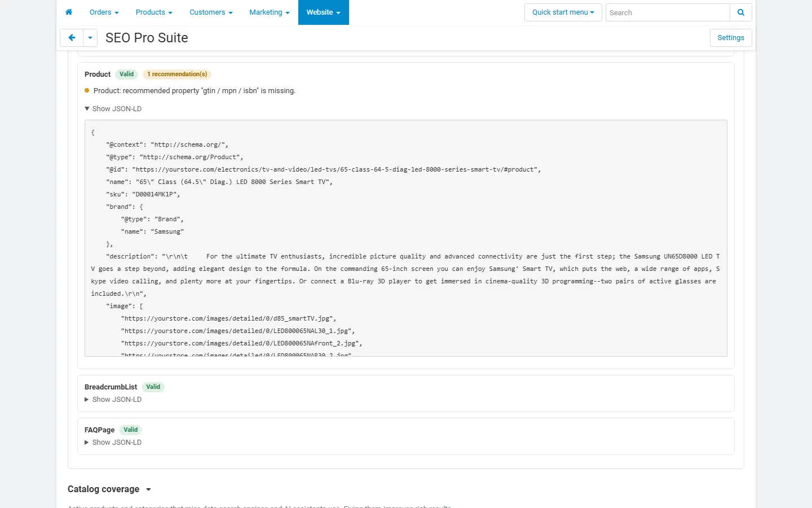Focus the Search input field
Viewport: 812px width, 508px height.
coord(668,12)
